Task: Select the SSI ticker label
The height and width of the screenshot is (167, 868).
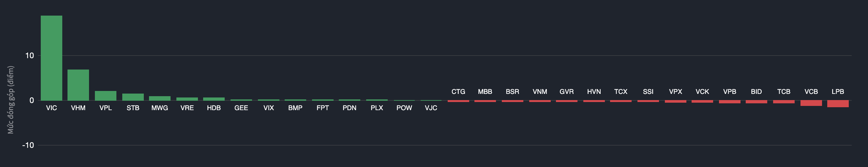Action: (x=648, y=92)
